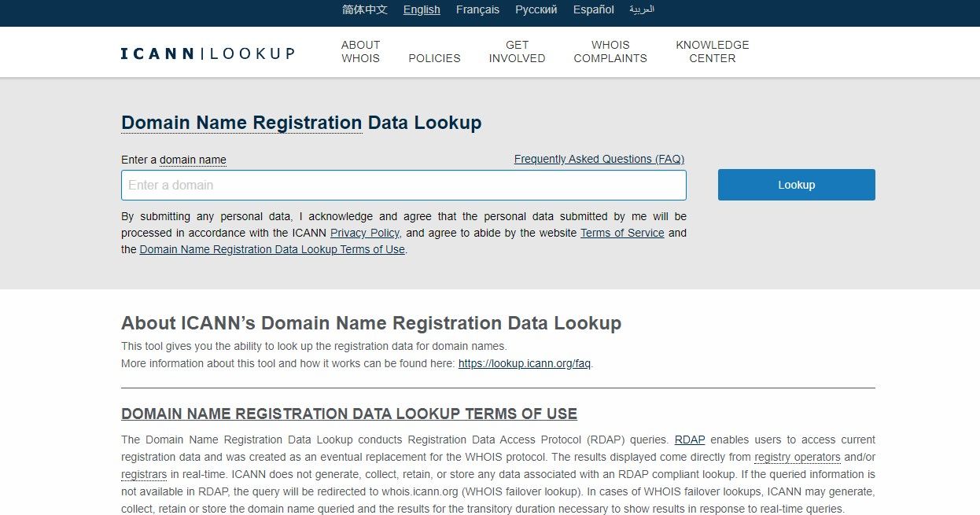This screenshot has width=980, height=515.
Task: Select the English language option
Action: coord(422,9)
